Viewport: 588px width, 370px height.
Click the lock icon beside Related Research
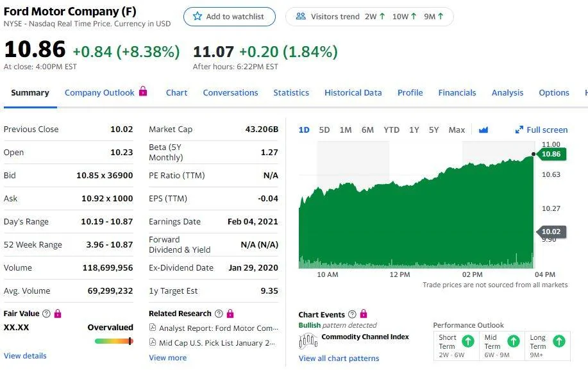(230, 314)
